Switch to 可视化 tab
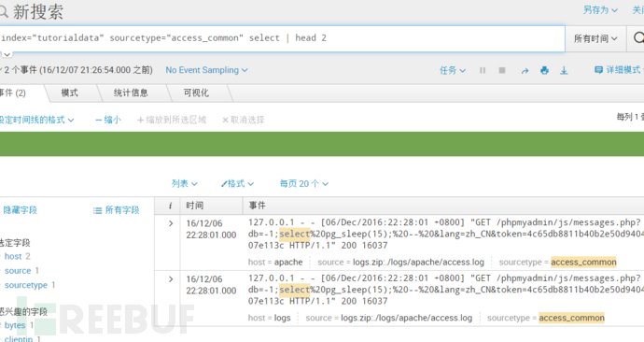 click(196, 93)
